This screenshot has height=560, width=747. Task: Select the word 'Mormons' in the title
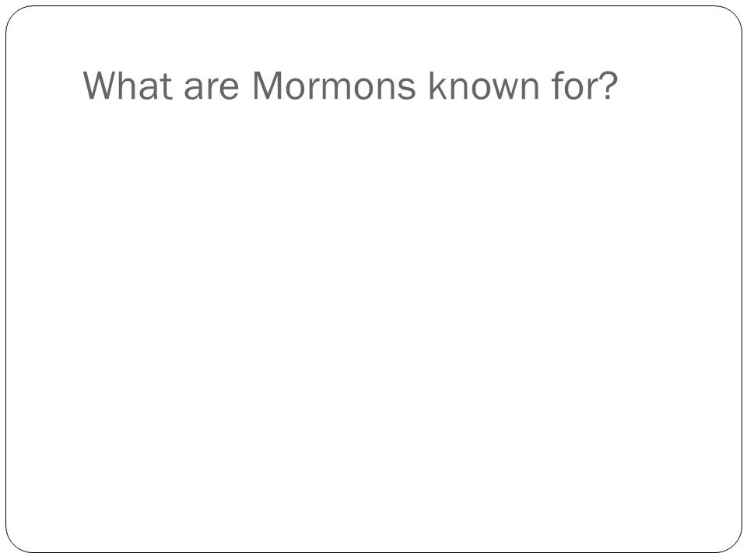334,86
